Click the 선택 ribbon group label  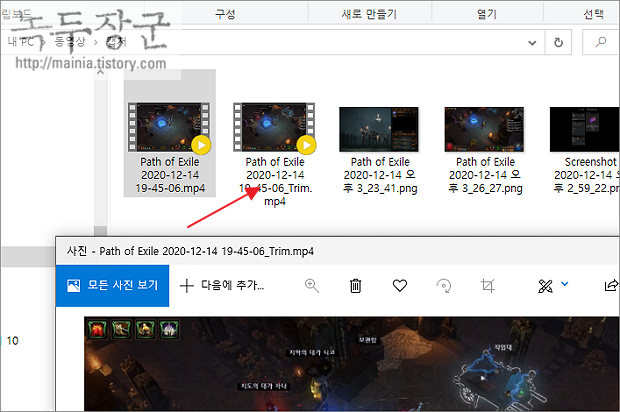pos(593,14)
